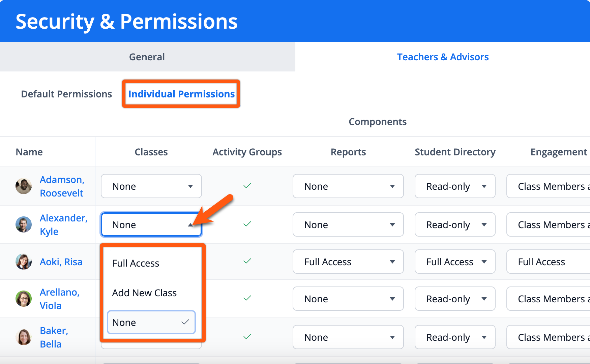Open Engagement dropdown for Baker, Bella
590x364 pixels.
click(x=549, y=337)
